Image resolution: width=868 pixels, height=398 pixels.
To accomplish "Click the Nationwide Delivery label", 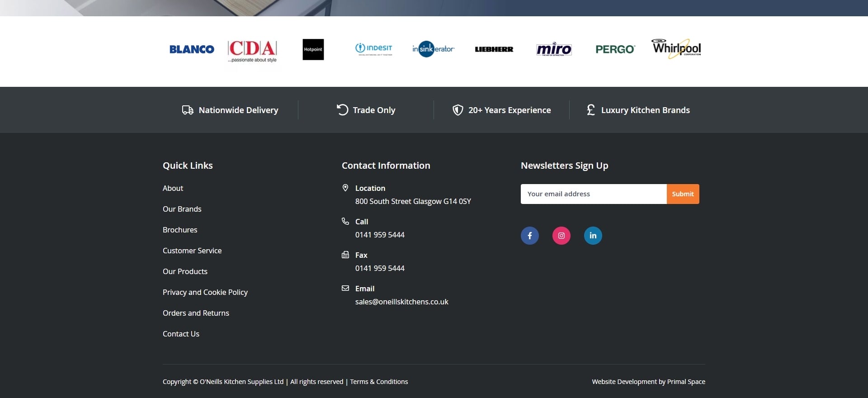I will pos(238,110).
